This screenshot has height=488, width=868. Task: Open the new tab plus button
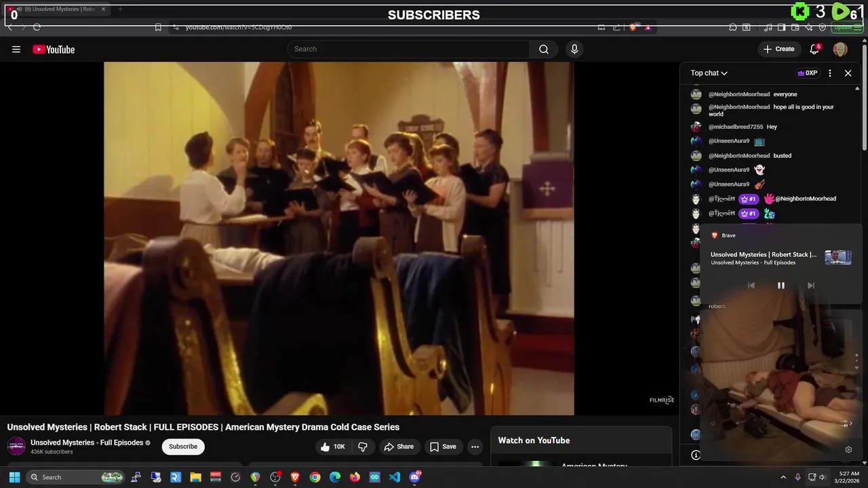point(120,9)
